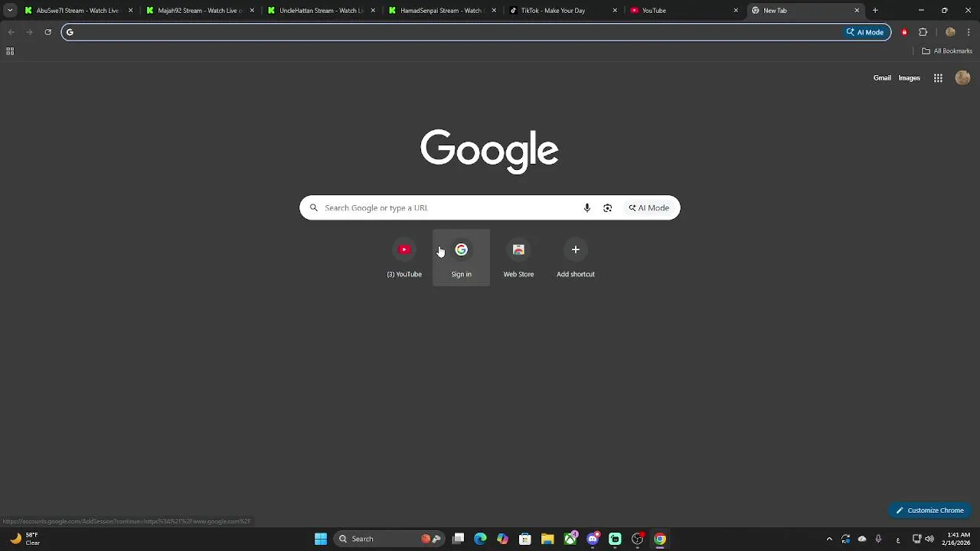Image resolution: width=980 pixels, height=551 pixels.
Task: Open the Windows Start menu
Action: (321, 539)
